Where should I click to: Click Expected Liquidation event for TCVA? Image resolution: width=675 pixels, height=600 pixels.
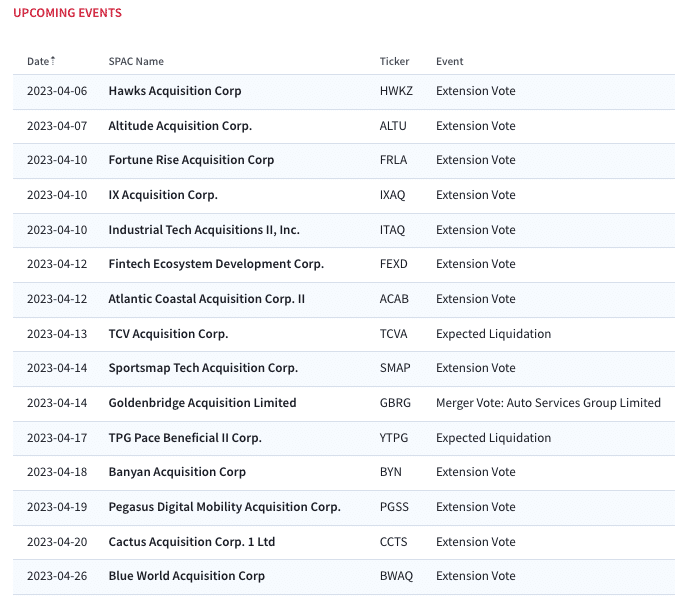[493, 334]
